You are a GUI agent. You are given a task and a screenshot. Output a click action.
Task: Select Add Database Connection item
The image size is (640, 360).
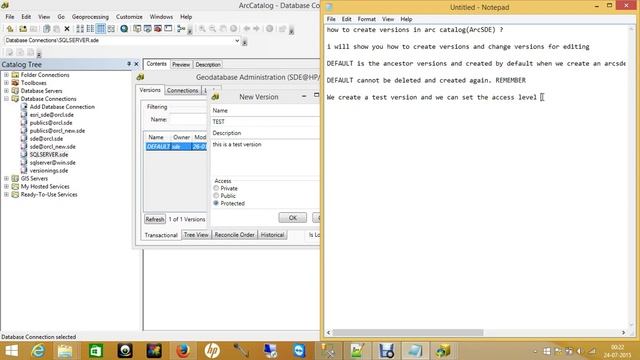(x=62, y=107)
